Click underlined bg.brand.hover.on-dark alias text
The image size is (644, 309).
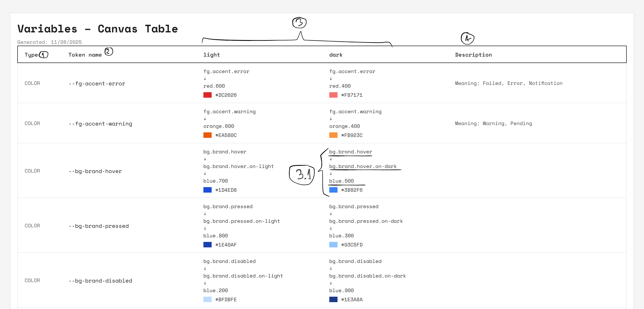point(363,166)
